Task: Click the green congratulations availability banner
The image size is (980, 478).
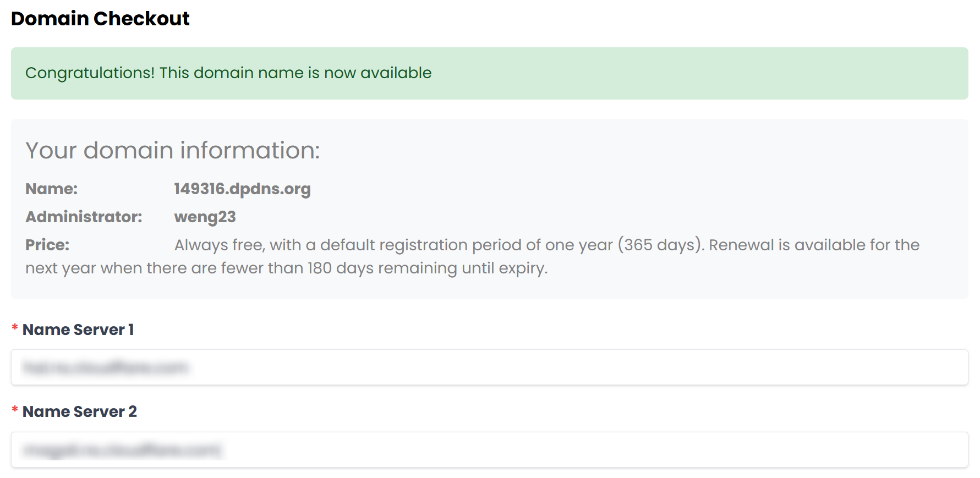Action: 489,73
